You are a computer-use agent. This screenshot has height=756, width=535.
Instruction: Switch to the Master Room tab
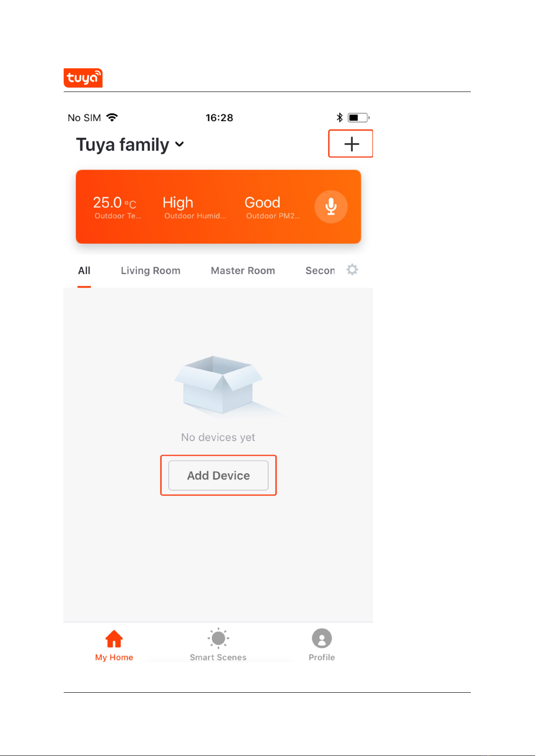243,271
